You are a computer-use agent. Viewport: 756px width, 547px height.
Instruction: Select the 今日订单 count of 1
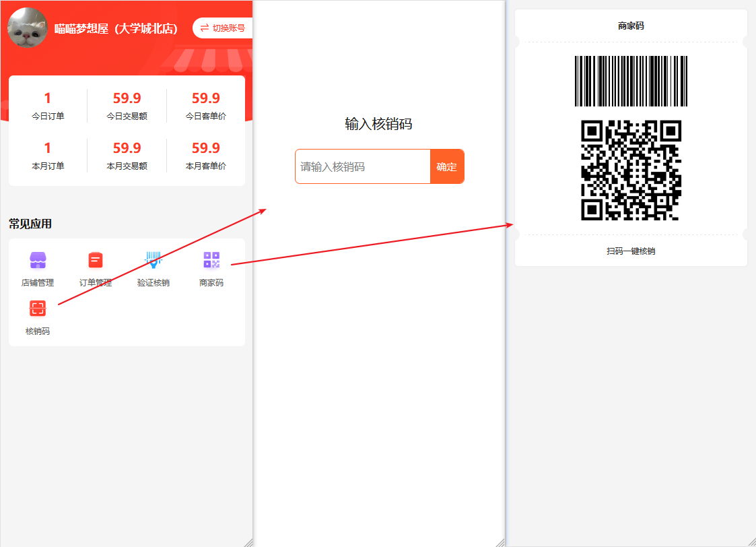[47, 98]
